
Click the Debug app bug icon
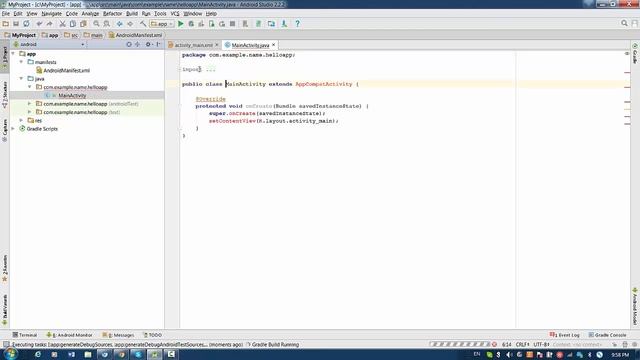[191, 24]
